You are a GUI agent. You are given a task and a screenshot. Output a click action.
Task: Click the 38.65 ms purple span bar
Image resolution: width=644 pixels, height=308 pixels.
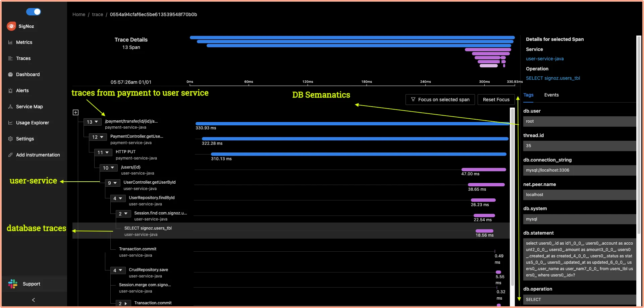pos(486,185)
